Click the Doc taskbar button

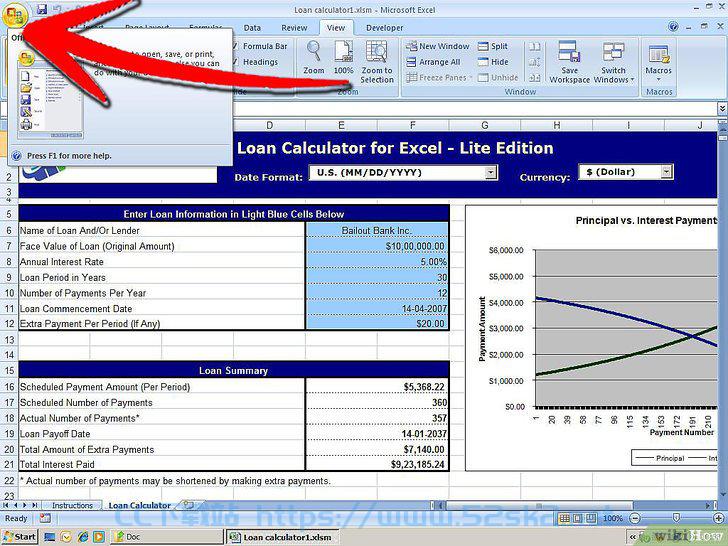point(166,537)
